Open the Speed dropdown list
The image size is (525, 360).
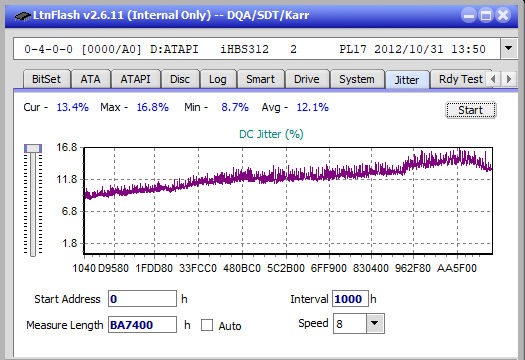coord(375,323)
